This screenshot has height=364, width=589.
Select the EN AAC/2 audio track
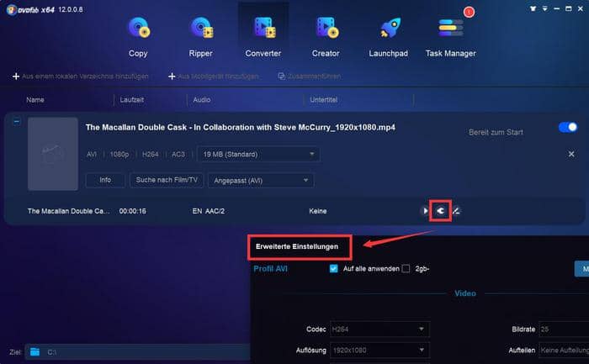209,211
